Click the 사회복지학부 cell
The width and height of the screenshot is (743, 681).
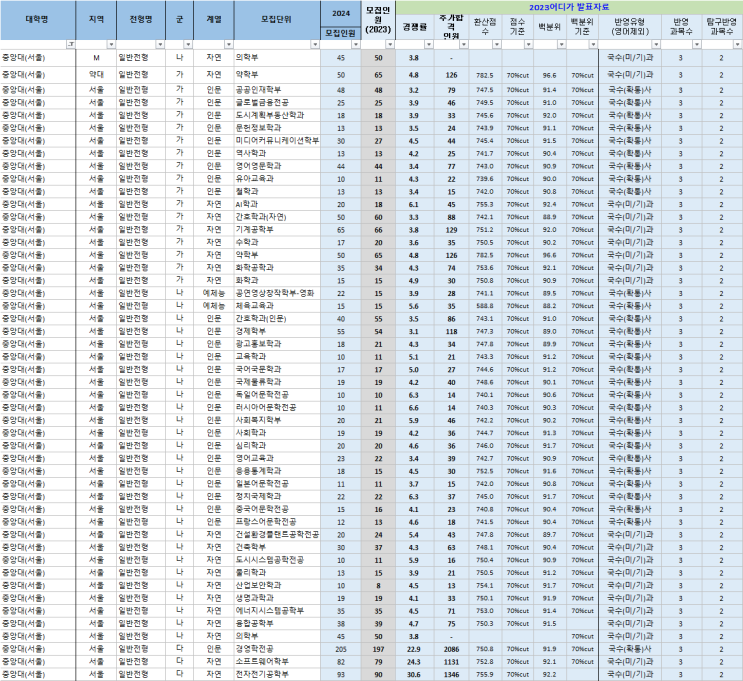coord(277,420)
